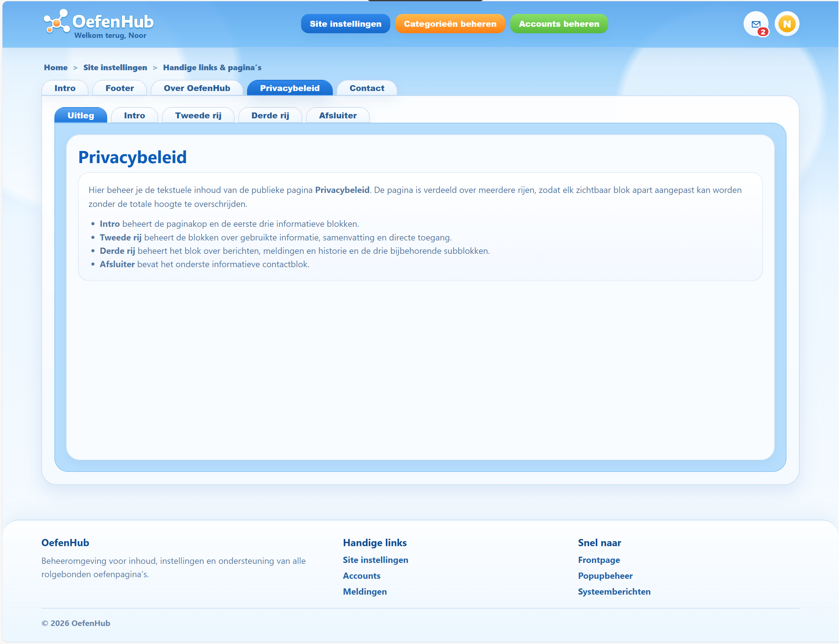The image size is (839, 644).
Task: Click 'Welkom terug, Noor' greeting text
Action: [x=110, y=35]
